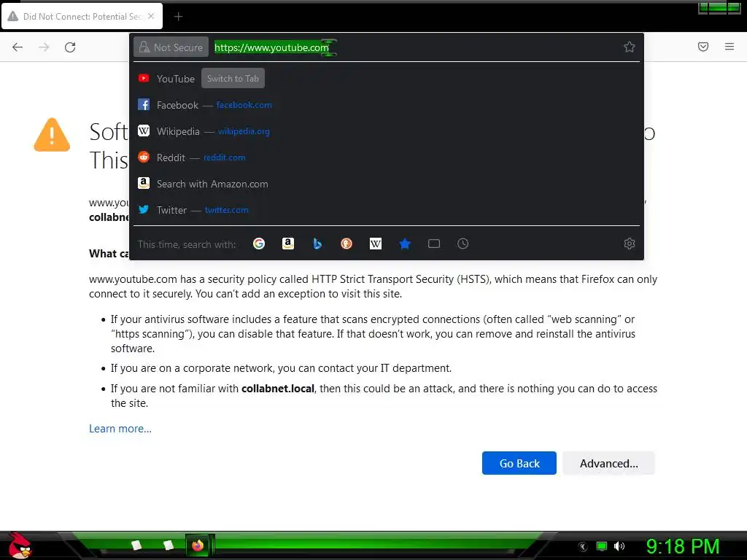Bookmark this page with the star icon

coord(630,47)
